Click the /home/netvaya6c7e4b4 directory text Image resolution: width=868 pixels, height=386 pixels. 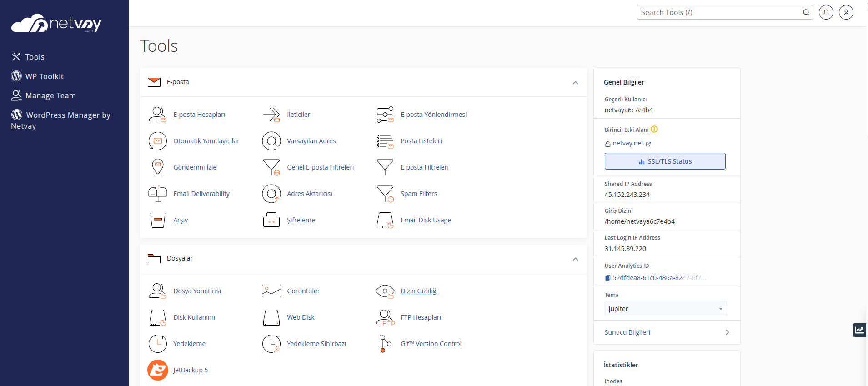point(639,221)
